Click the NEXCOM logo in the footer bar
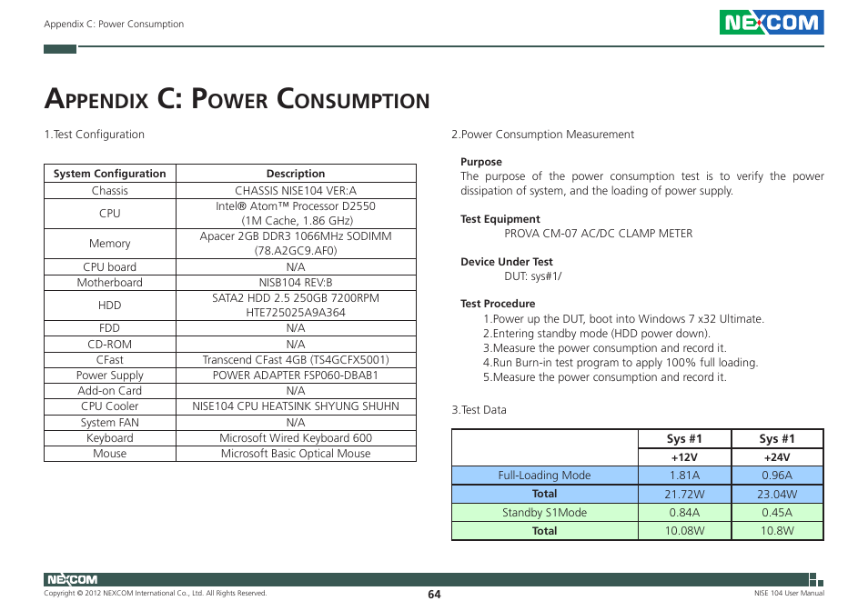 click(x=72, y=579)
